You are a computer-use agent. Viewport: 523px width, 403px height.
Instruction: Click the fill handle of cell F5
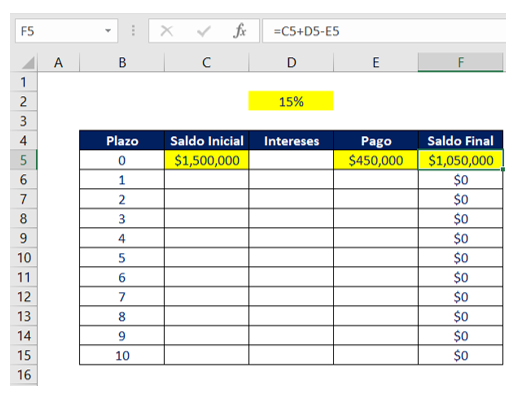503,169
